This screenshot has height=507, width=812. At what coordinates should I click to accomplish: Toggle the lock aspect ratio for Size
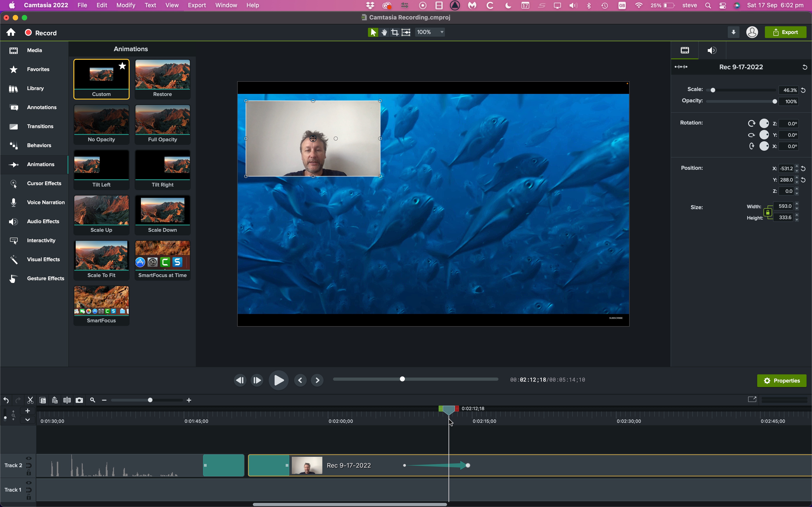(768, 211)
